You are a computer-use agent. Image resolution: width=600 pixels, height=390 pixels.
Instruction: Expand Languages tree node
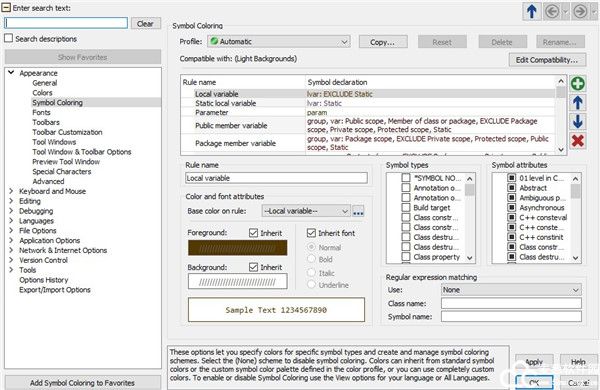click(x=11, y=220)
